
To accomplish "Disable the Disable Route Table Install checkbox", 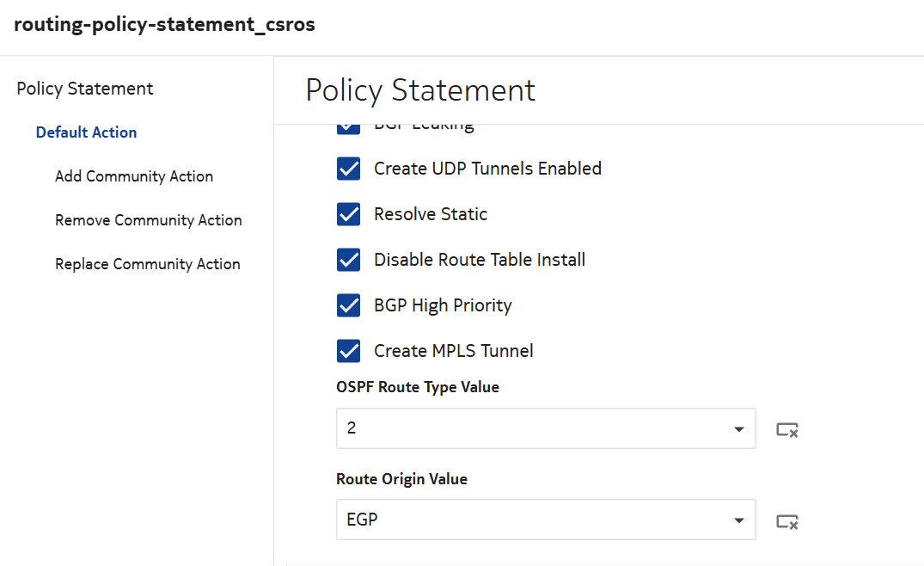I will [x=348, y=260].
